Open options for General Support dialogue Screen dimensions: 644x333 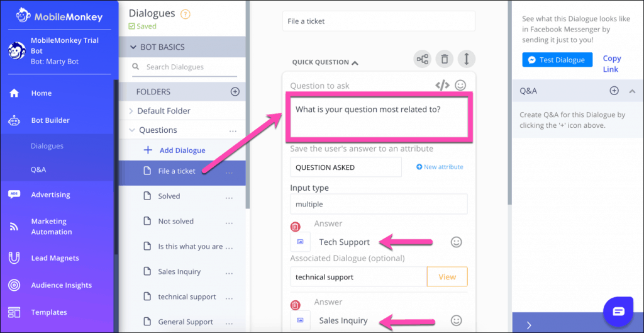coord(229,324)
